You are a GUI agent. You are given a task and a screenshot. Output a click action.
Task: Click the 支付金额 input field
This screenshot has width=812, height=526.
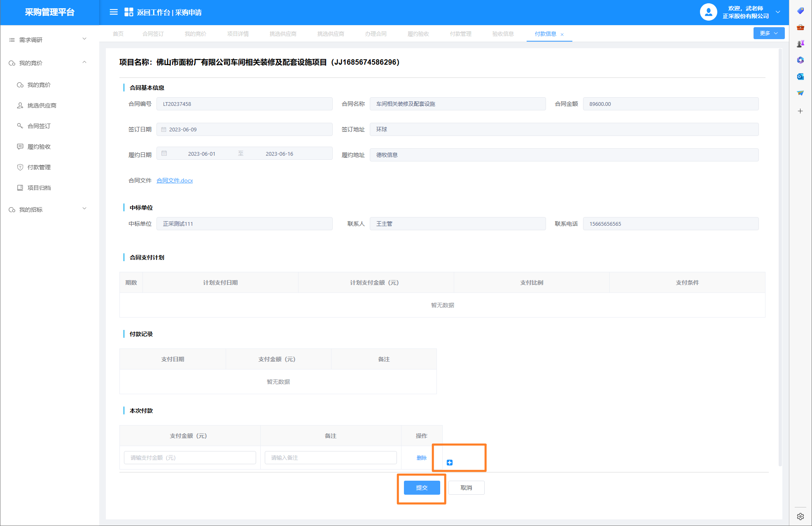[190, 458]
